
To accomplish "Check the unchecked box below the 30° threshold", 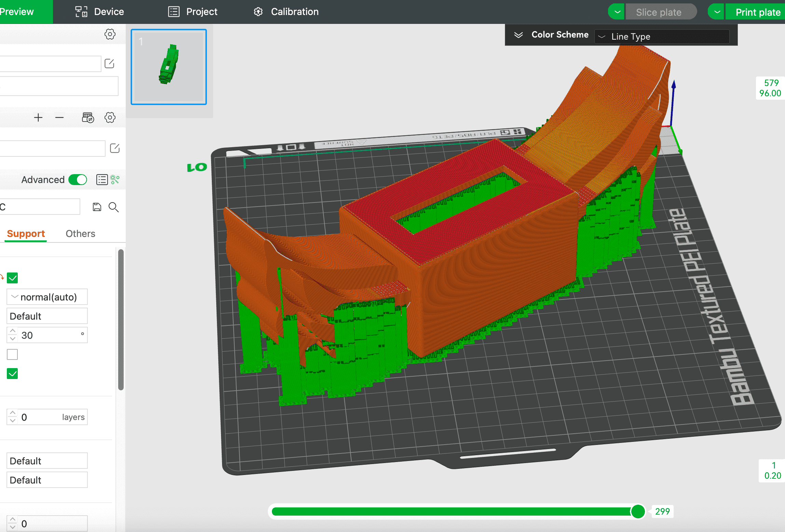I will pos(12,354).
